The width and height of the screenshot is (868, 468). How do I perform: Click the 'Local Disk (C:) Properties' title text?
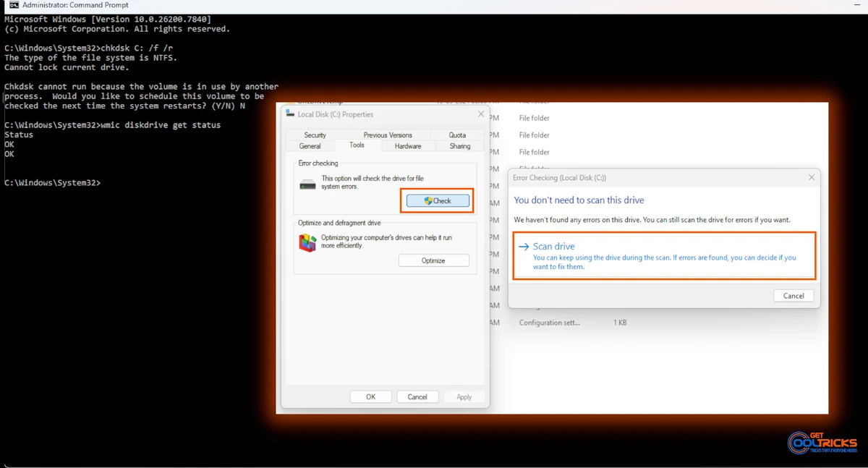pyautogui.click(x=336, y=114)
